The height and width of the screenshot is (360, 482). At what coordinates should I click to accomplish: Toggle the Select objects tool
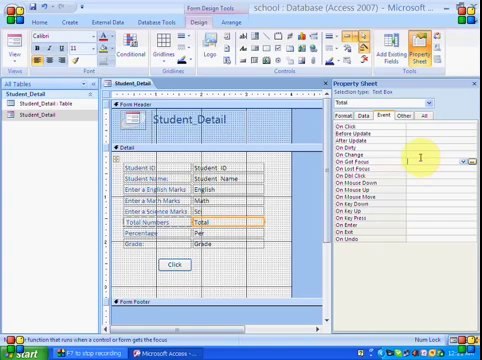point(364,36)
